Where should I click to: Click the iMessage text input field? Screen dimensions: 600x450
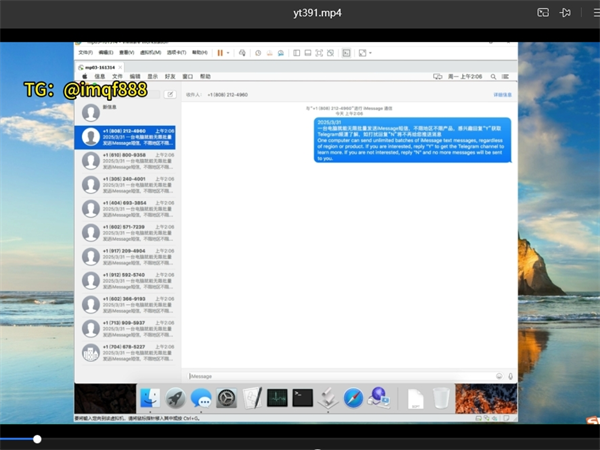340,376
